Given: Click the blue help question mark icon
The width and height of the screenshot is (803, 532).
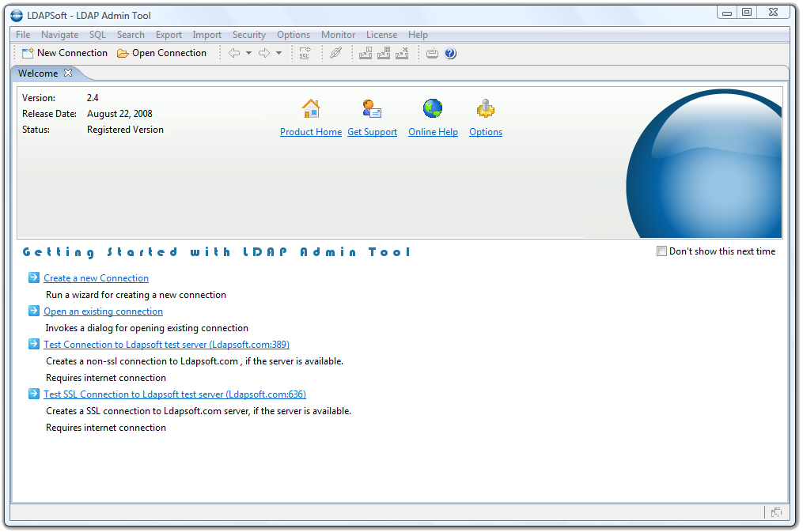Looking at the screenshot, I should [450, 54].
